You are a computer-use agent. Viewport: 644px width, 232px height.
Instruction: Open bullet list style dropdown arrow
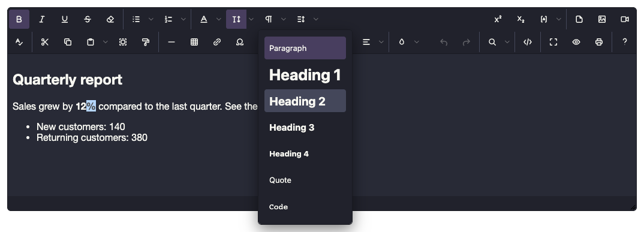(x=151, y=19)
